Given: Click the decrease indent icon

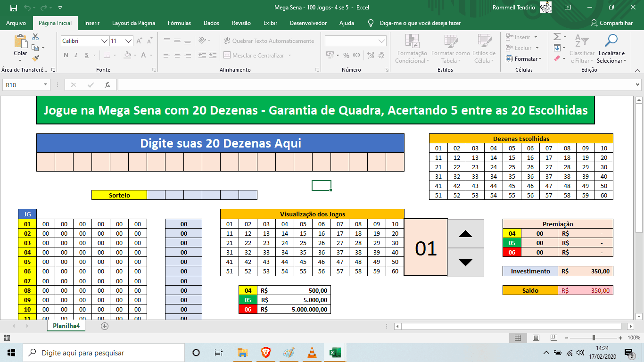Looking at the screenshot, I should click(x=202, y=55).
